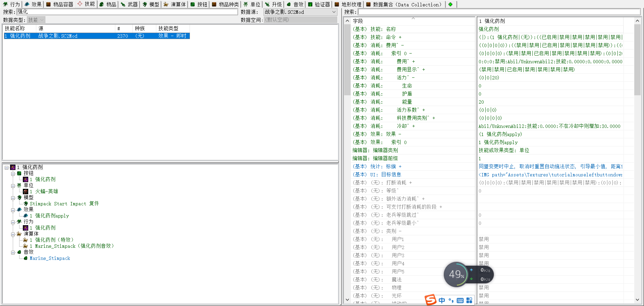Open the Sogou toolbox grid icon
Image resolution: width=644 pixels, height=306 pixels.
469,300
